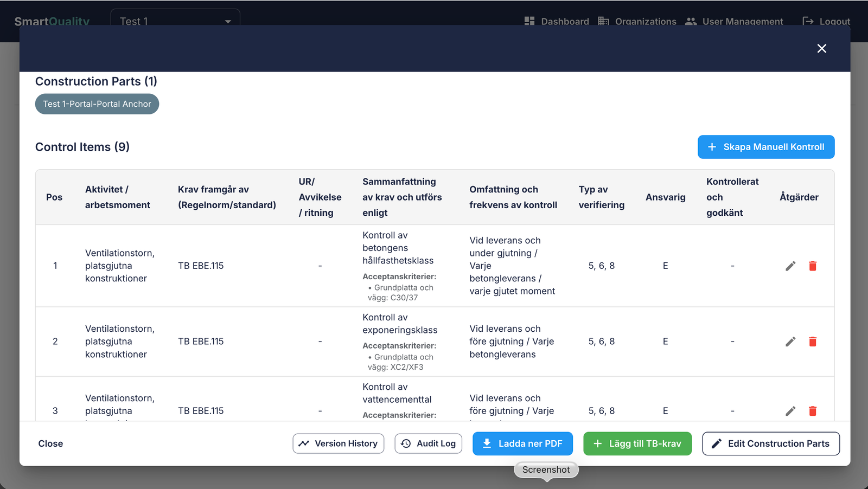Select the Test 1-Portal-Portal Anchor chip

click(x=97, y=104)
